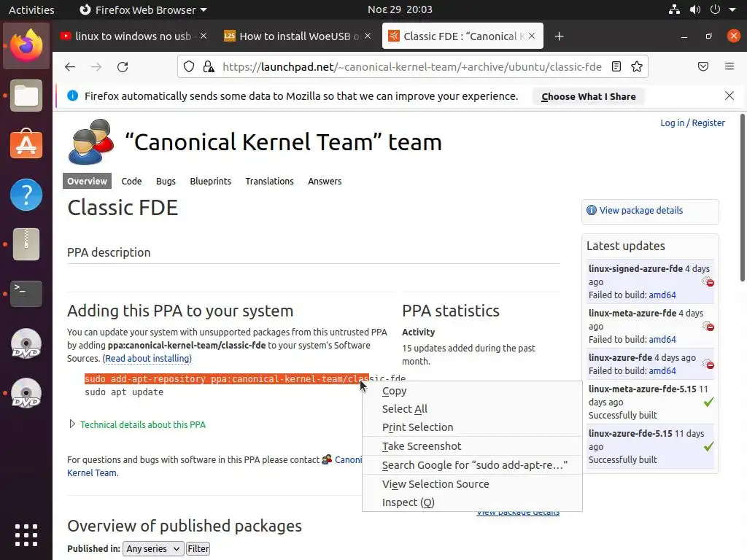
Task: Select Take Screenshot in context menu
Action: (422, 446)
